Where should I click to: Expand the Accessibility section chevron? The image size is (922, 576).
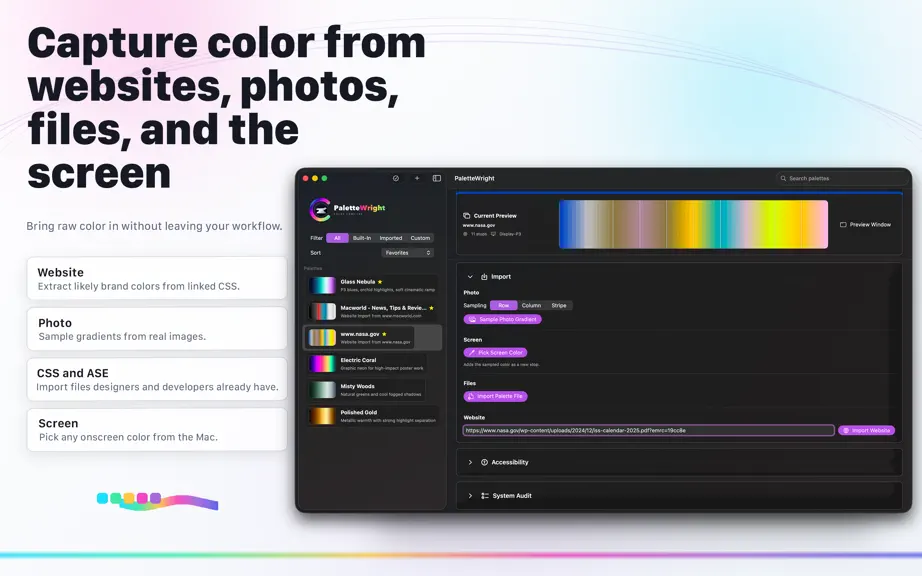tap(470, 462)
